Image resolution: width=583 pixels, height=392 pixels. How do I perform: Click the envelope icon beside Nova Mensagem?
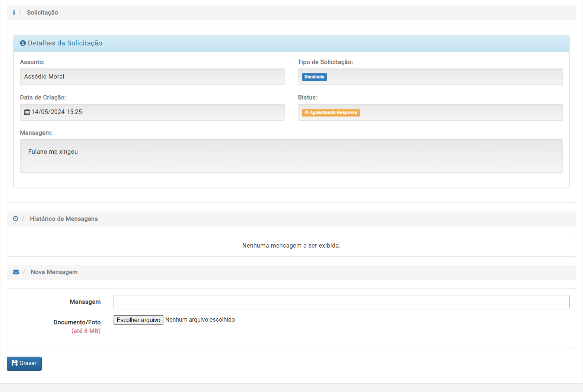[16, 272]
